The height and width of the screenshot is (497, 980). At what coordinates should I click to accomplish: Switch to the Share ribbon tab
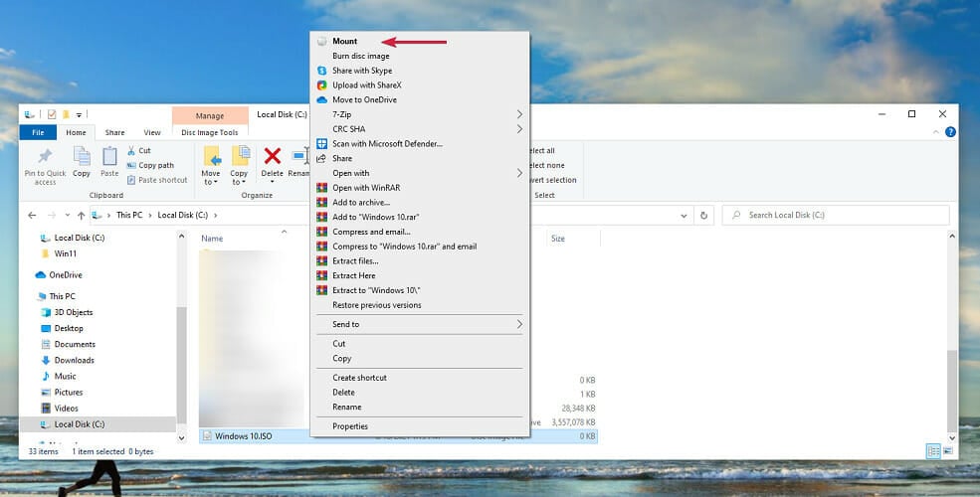pos(115,132)
